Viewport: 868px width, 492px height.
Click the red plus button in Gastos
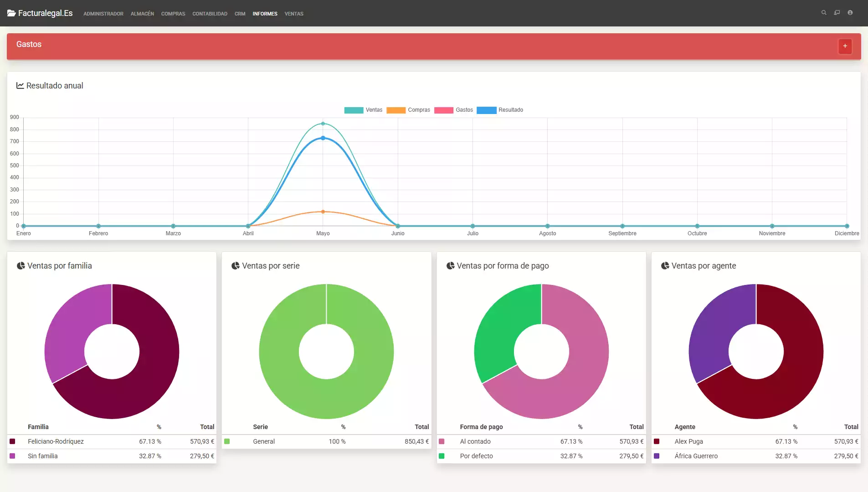[845, 46]
